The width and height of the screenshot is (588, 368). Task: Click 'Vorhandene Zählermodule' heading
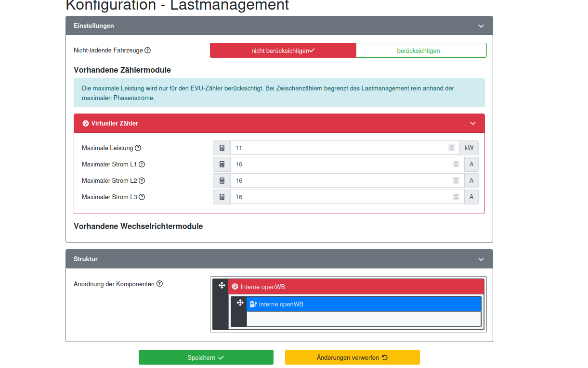click(x=122, y=70)
